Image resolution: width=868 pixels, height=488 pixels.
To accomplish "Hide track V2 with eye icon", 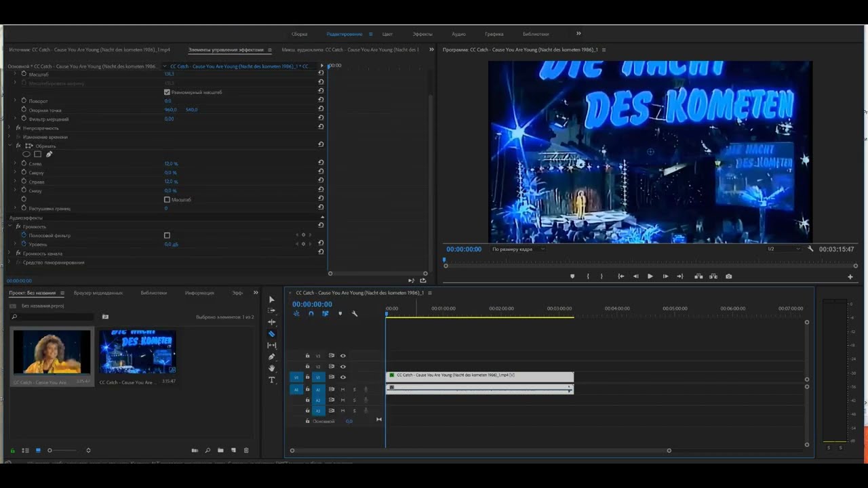I will pyautogui.click(x=342, y=367).
